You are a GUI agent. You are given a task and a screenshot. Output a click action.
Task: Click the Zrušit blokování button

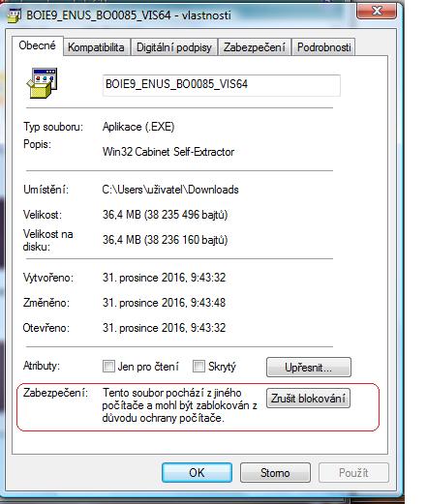308,399
